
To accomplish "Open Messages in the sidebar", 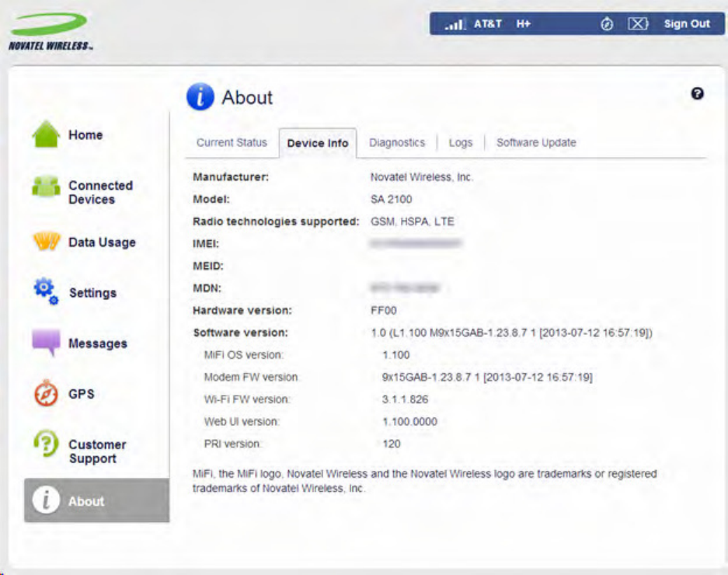I will click(x=98, y=343).
